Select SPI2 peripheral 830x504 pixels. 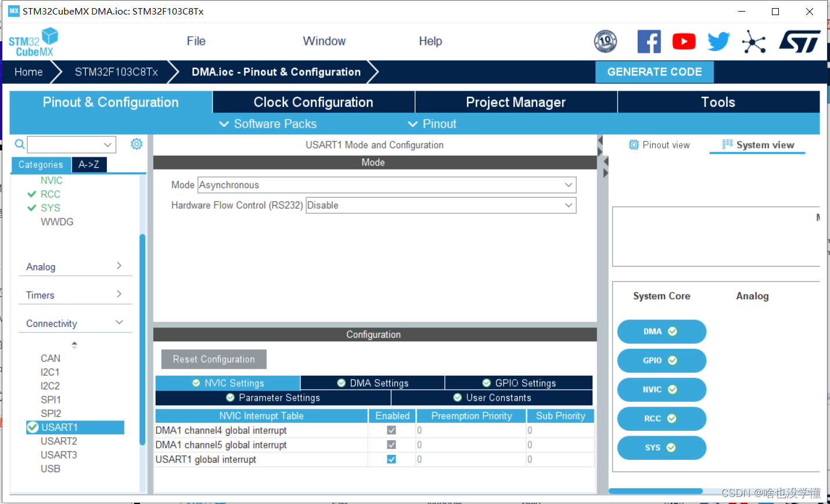51,413
